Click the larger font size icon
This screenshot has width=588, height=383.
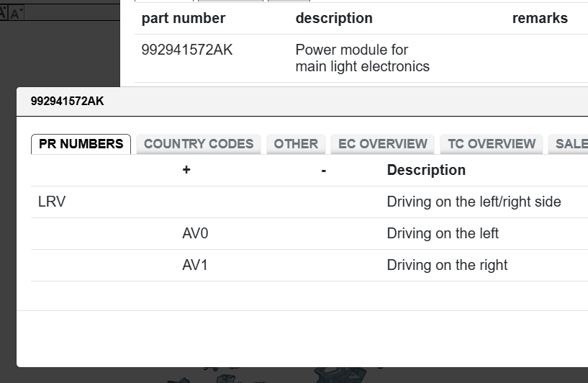4,14
